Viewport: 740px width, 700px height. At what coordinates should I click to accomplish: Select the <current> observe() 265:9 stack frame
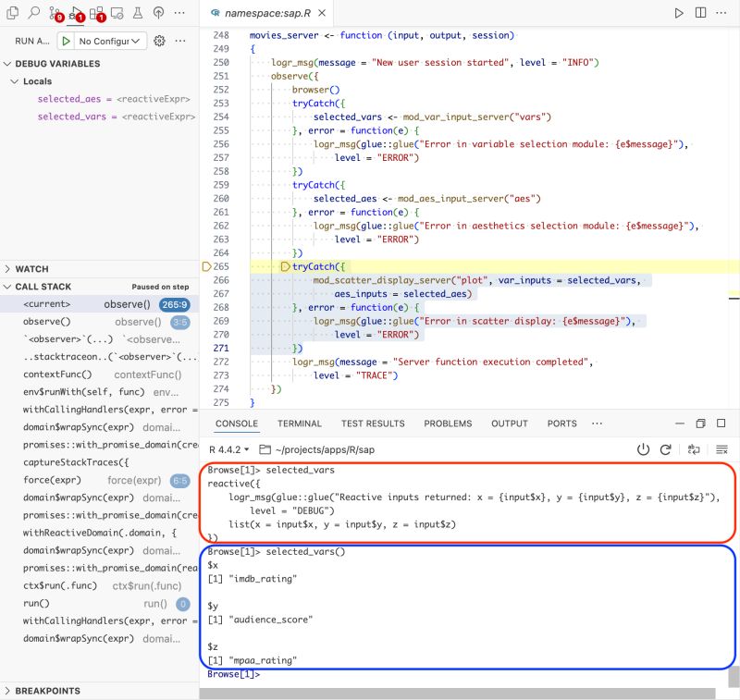(100, 304)
